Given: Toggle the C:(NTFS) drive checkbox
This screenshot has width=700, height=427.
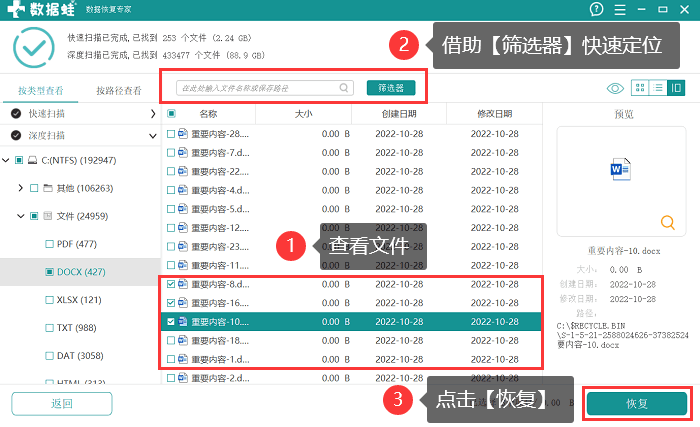Looking at the screenshot, I should click(x=19, y=160).
